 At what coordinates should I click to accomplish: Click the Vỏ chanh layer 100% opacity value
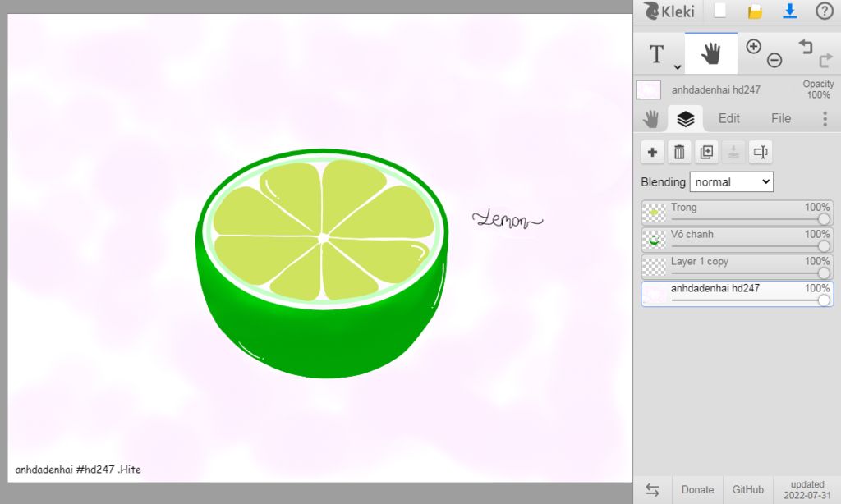point(817,234)
